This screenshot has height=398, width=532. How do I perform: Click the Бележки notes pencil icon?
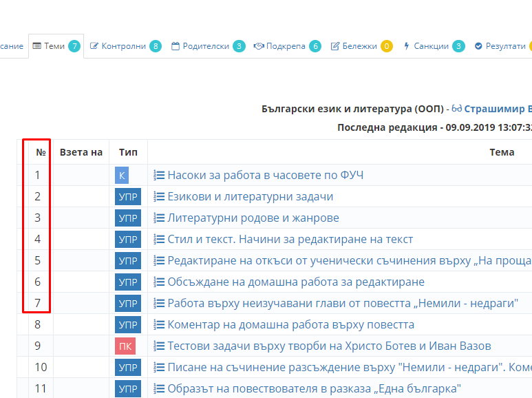335,46
